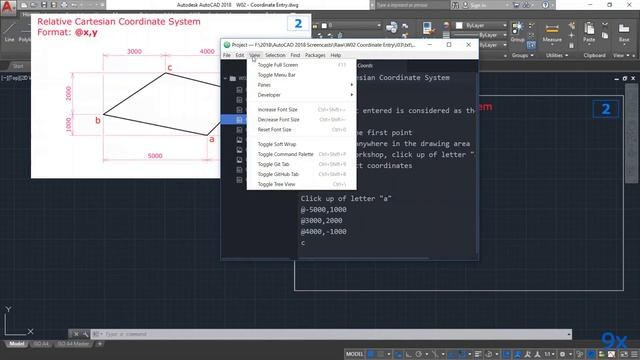The width and height of the screenshot is (640, 360).
Task: Click the Cut icon in Clipboard panel
Action: click(605, 25)
